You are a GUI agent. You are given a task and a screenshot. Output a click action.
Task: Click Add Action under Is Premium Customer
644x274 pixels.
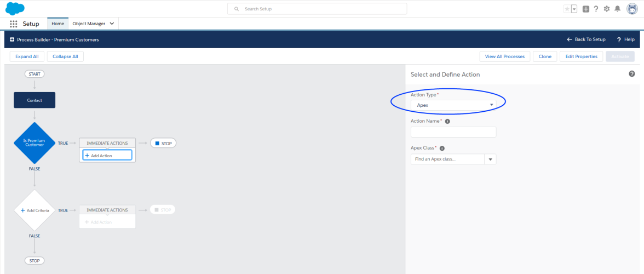pos(107,155)
